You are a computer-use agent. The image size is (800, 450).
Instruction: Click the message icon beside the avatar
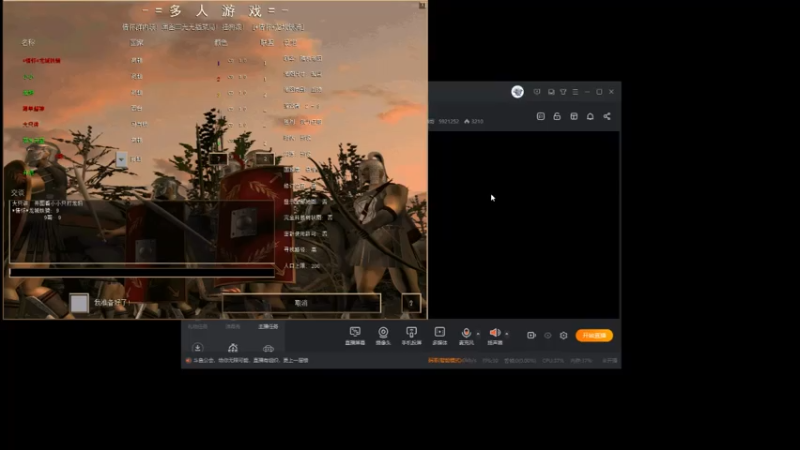coord(537,92)
